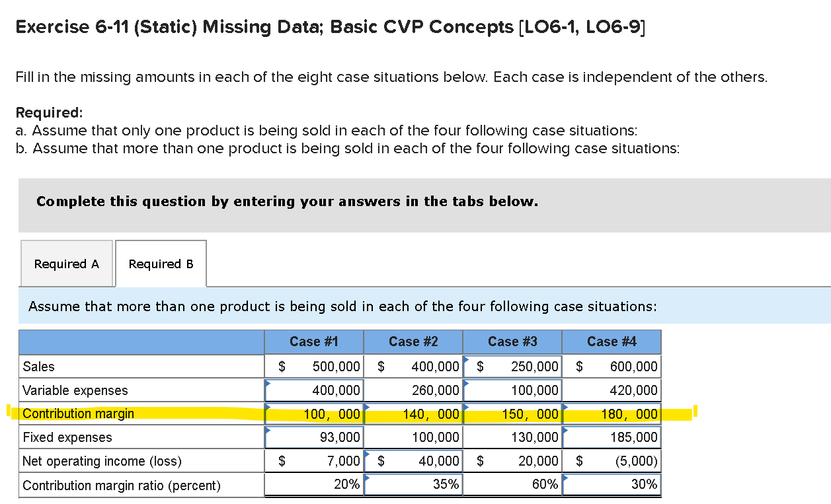Switch to the Required A tab

(x=66, y=263)
